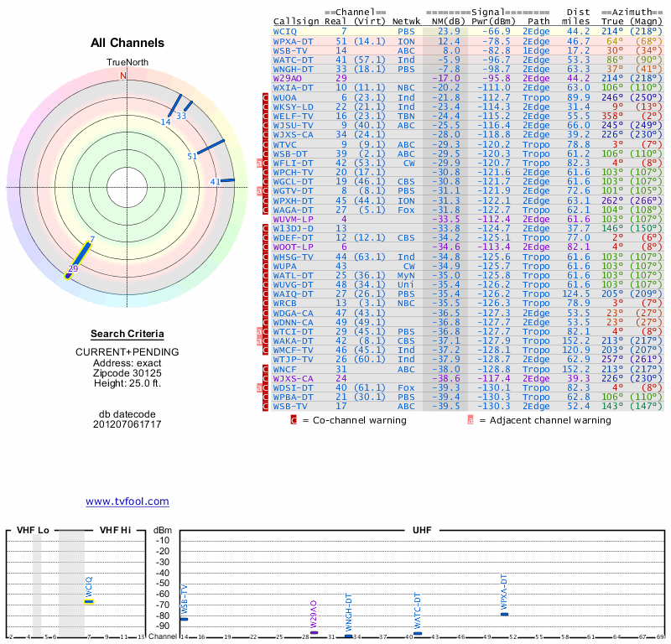Open the WPXA-DT callsign link
Viewport: 671px width, 644px height.
tap(293, 41)
